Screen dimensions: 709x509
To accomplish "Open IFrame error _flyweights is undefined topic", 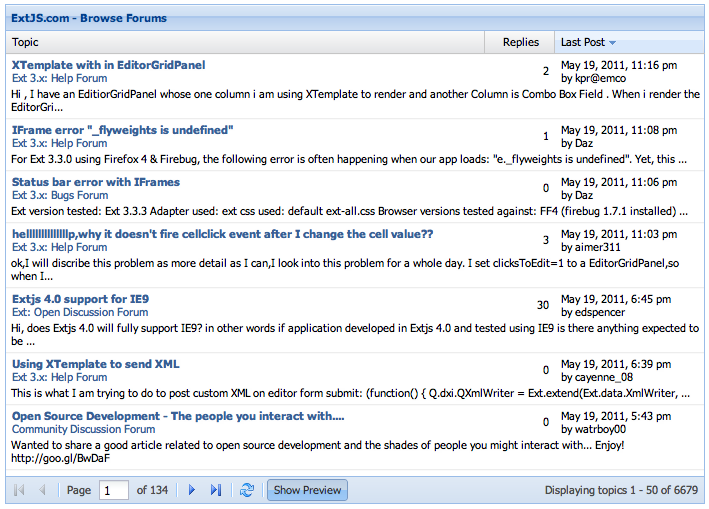I will pyautogui.click(x=123, y=130).
